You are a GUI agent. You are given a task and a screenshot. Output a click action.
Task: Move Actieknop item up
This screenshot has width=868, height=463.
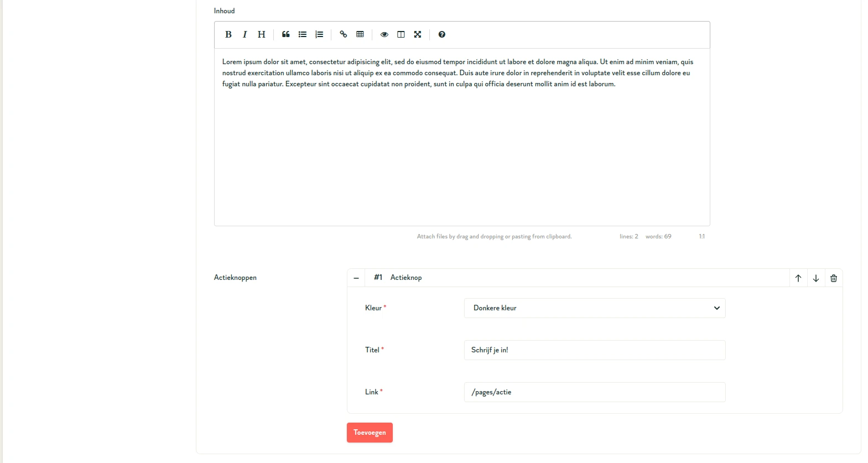point(798,278)
